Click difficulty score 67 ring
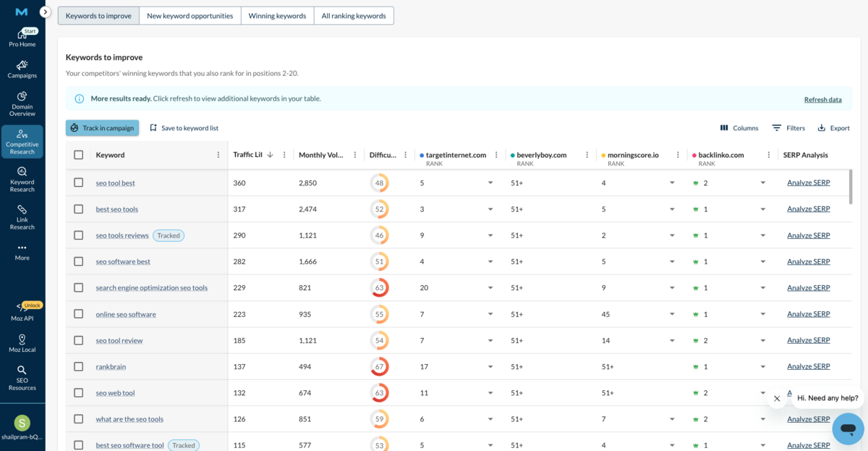The width and height of the screenshot is (868, 451). [x=379, y=366]
